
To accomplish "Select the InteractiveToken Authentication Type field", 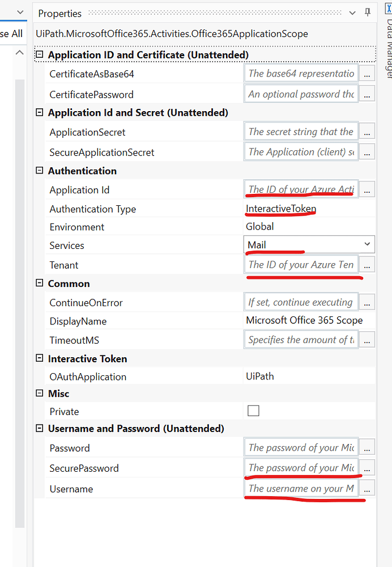I will [280, 208].
